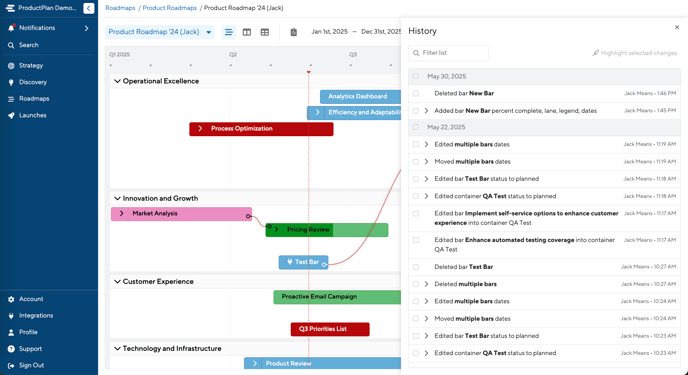Viewport: 688px width, 375px height.
Task: Select the red Q3 Priorities List bar
Action: point(330,329)
